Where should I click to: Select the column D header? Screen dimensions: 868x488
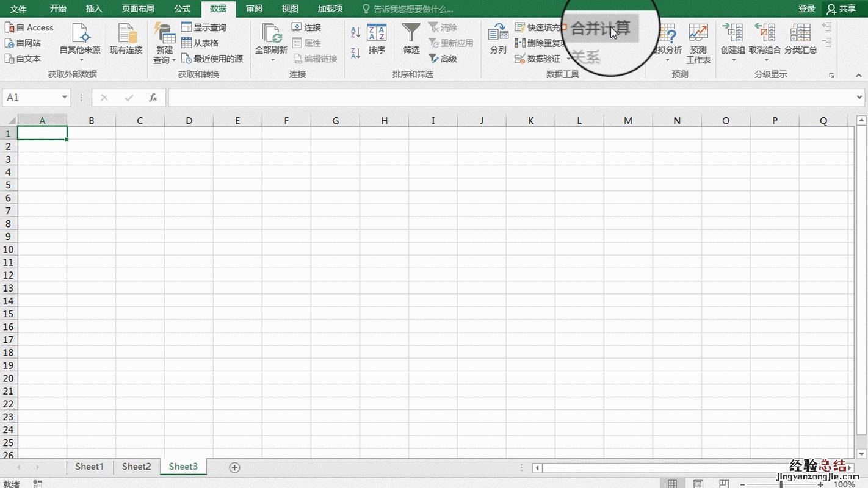point(189,121)
